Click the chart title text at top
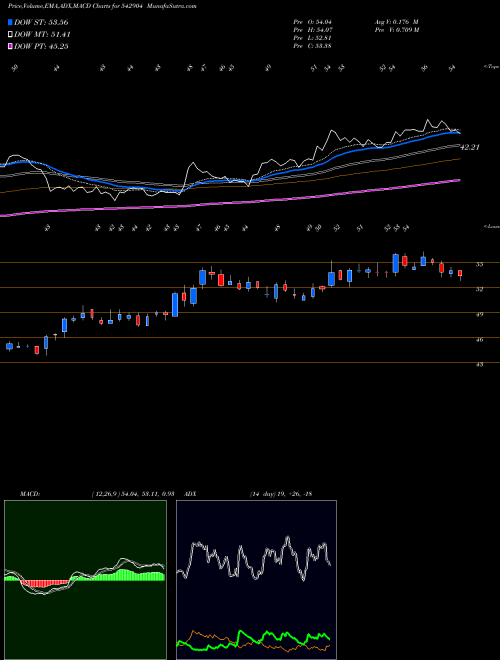Screen dimensions: 500x660 coord(102,6)
